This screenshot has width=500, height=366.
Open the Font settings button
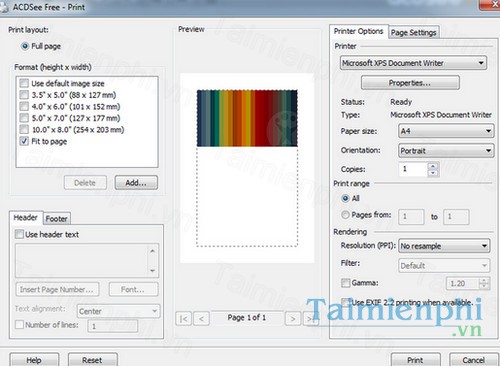tap(133, 289)
